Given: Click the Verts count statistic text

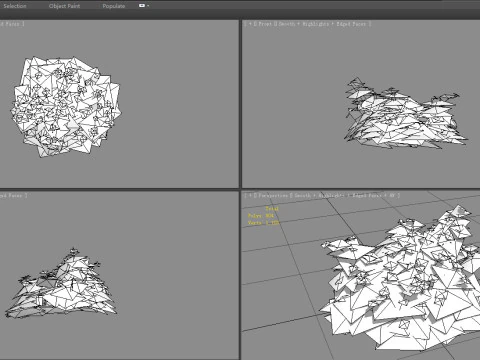Looking at the screenshot, I should click(x=263, y=222).
